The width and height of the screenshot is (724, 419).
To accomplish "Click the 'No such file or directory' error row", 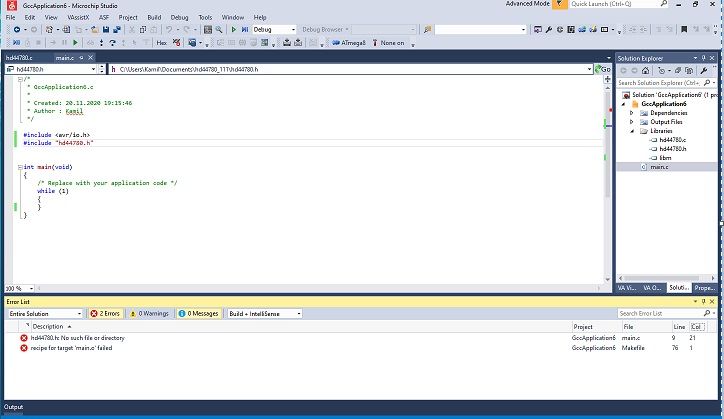I will tap(360, 338).
